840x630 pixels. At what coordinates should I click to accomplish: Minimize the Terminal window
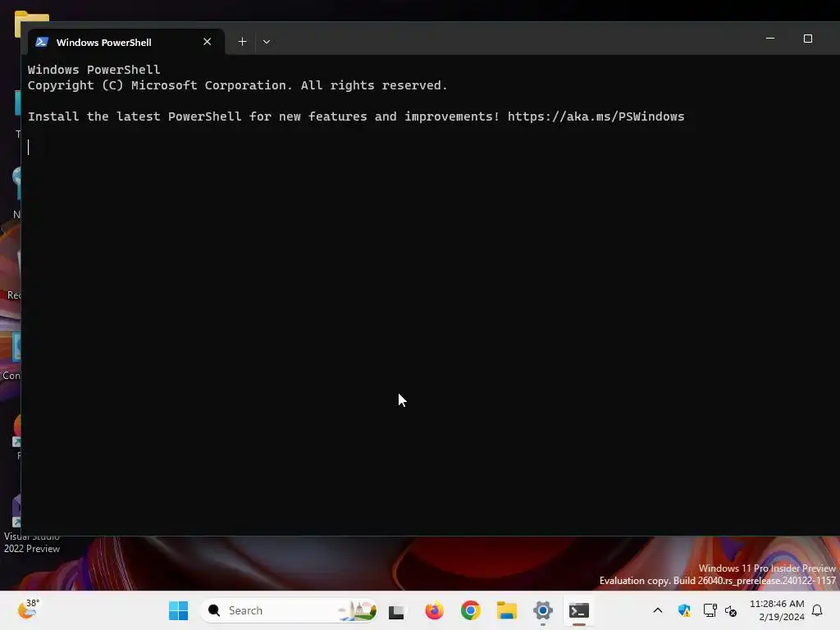pos(769,39)
